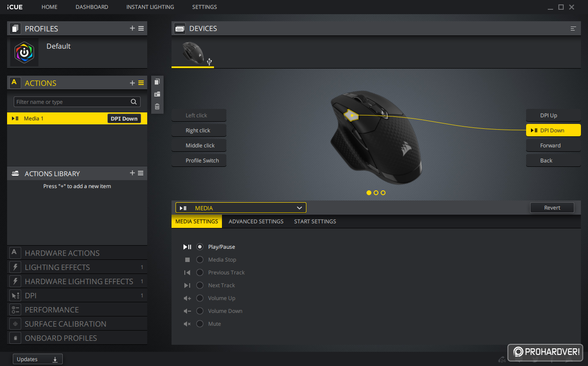Add a new profile with the Profiles plus icon
Viewport: 588px width, 366px height.
point(132,28)
